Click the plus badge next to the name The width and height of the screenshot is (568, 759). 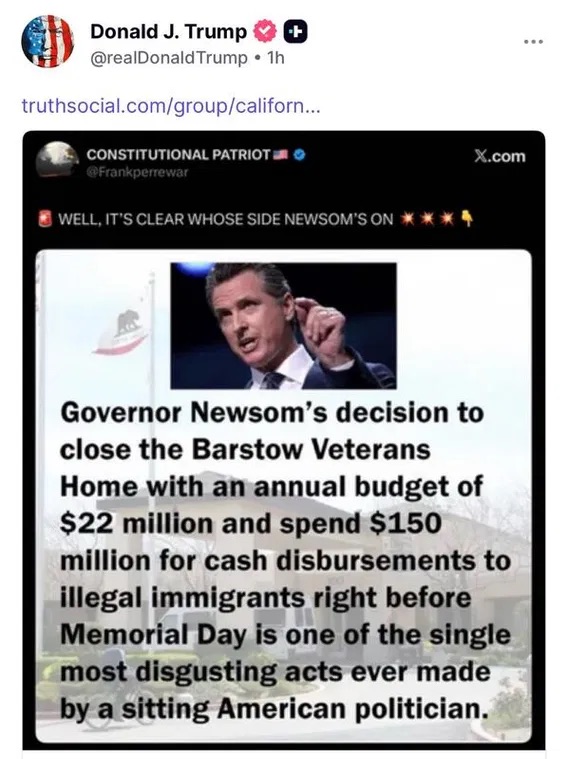pyautogui.click(x=294, y=32)
